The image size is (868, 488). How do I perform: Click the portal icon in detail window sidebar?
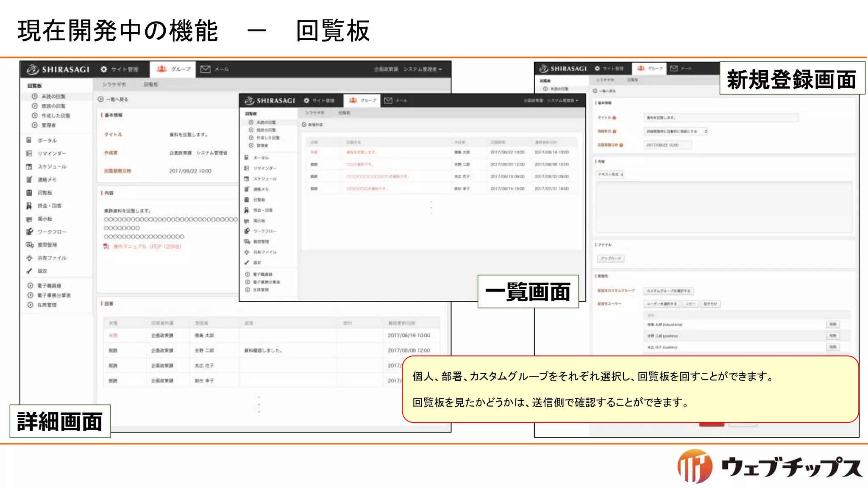pos(29,140)
